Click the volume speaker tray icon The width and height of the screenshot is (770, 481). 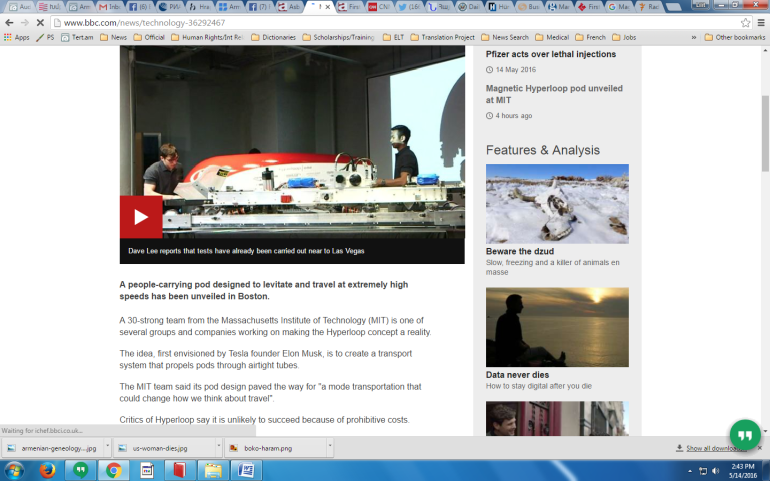pyautogui.click(x=715, y=471)
